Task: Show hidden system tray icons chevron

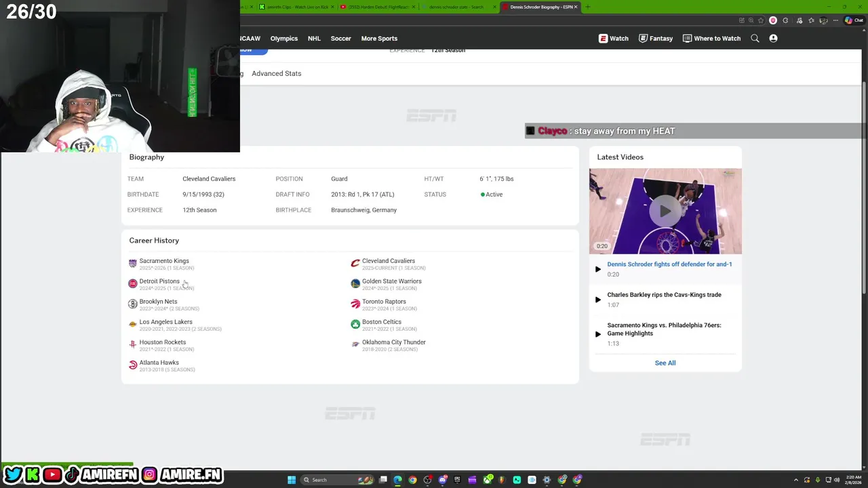Action: (x=796, y=480)
